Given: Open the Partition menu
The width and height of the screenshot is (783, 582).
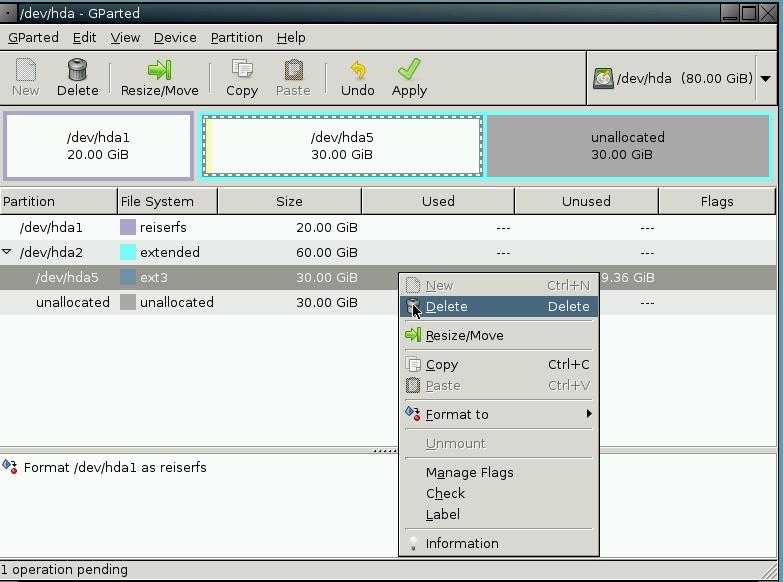Looking at the screenshot, I should (x=236, y=37).
